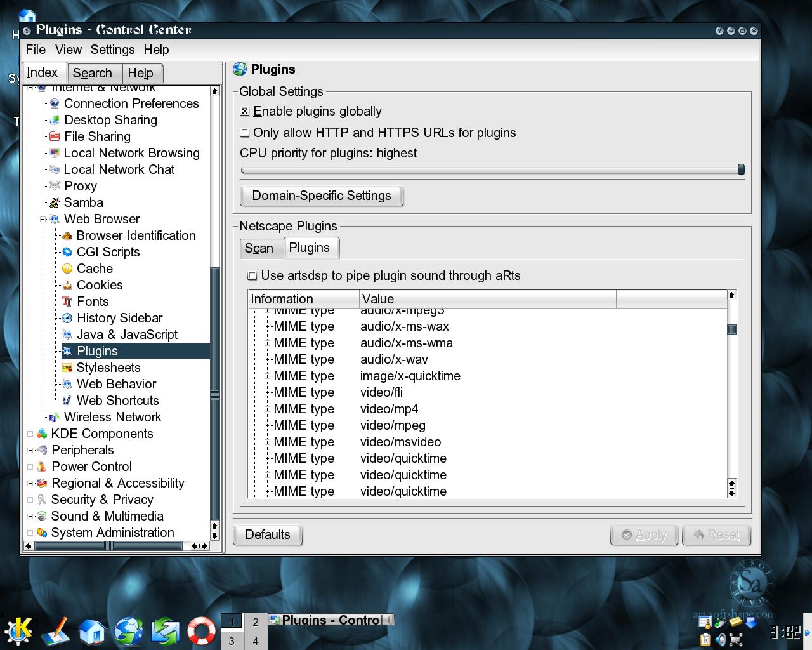Enable Only allow HTTP and HTTPS URLs
The width and height of the screenshot is (812, 650).
point(245,133)
